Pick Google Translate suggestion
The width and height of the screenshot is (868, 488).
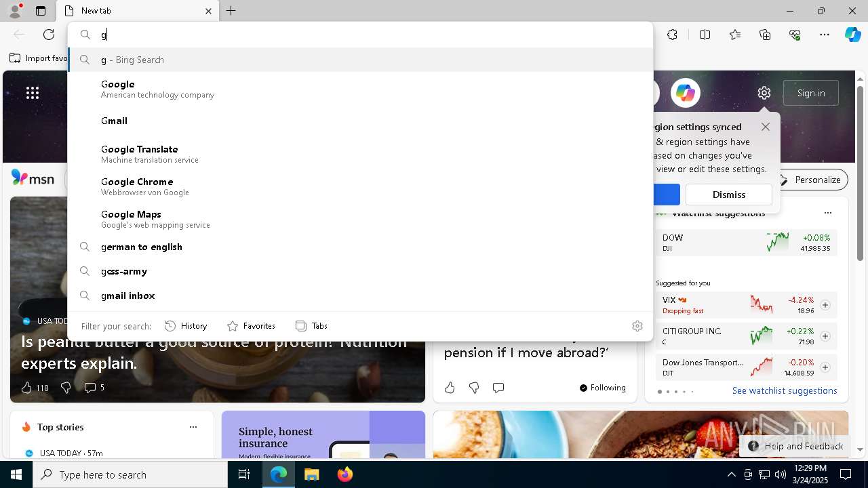[x=360, y=154]
